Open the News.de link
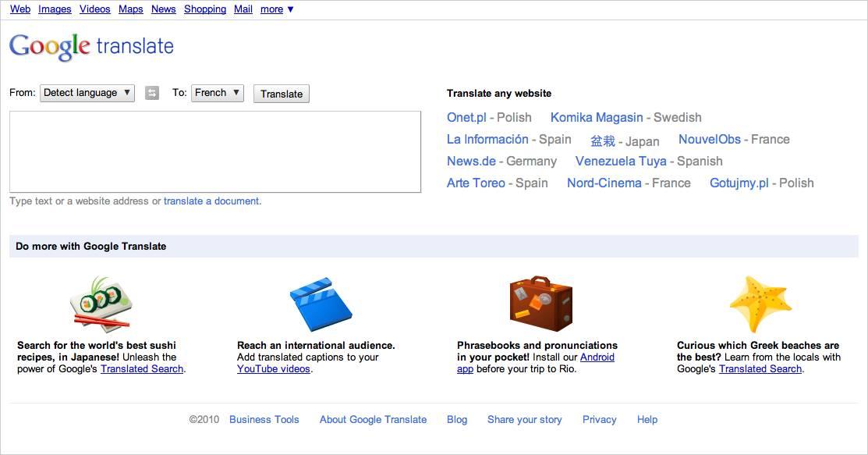 471,162
